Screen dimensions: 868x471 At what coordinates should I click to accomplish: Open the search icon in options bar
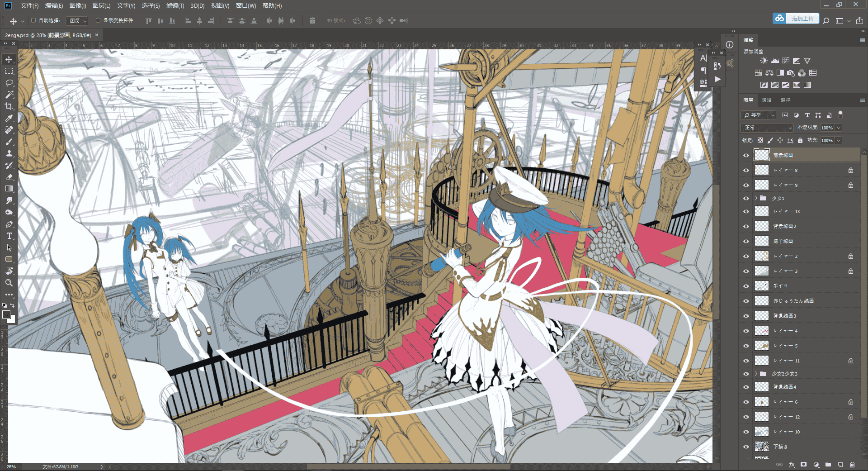[x=826, y=20]
